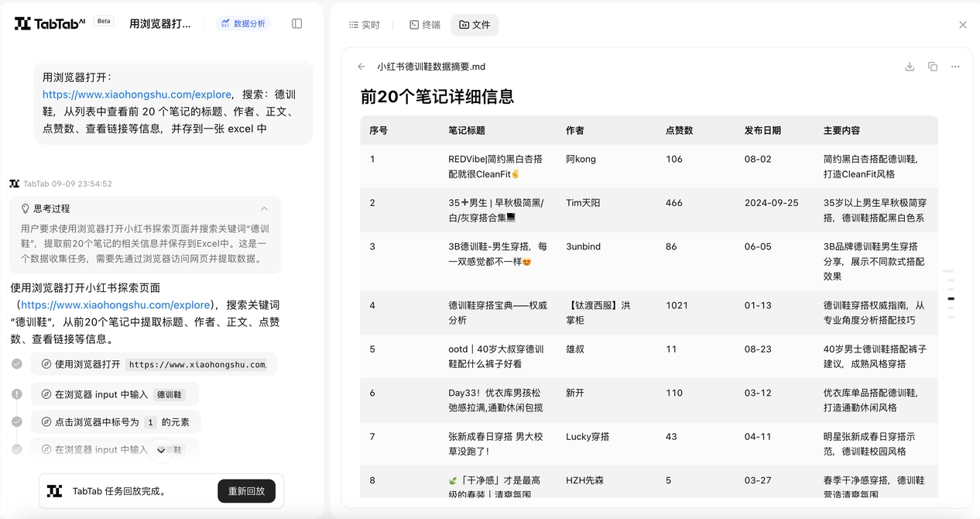Switch to the 实时 tab
This screenshot has width=980, height=519.
tap(364, 25)
